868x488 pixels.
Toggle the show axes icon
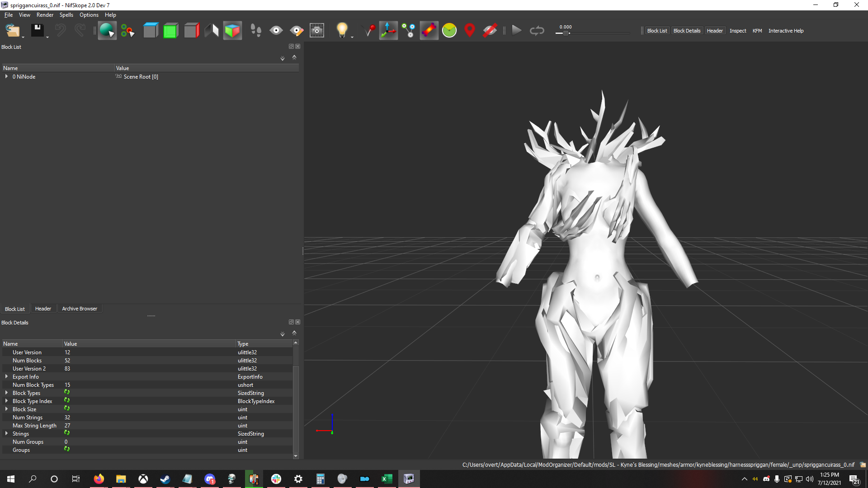pyautogui.click(x=388, y=31)
